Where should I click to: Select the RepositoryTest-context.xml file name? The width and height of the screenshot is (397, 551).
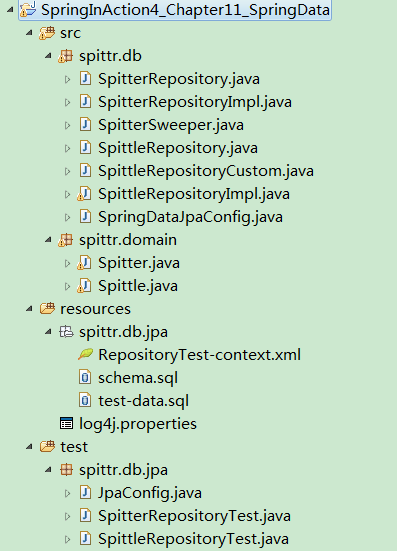[200, 355]
